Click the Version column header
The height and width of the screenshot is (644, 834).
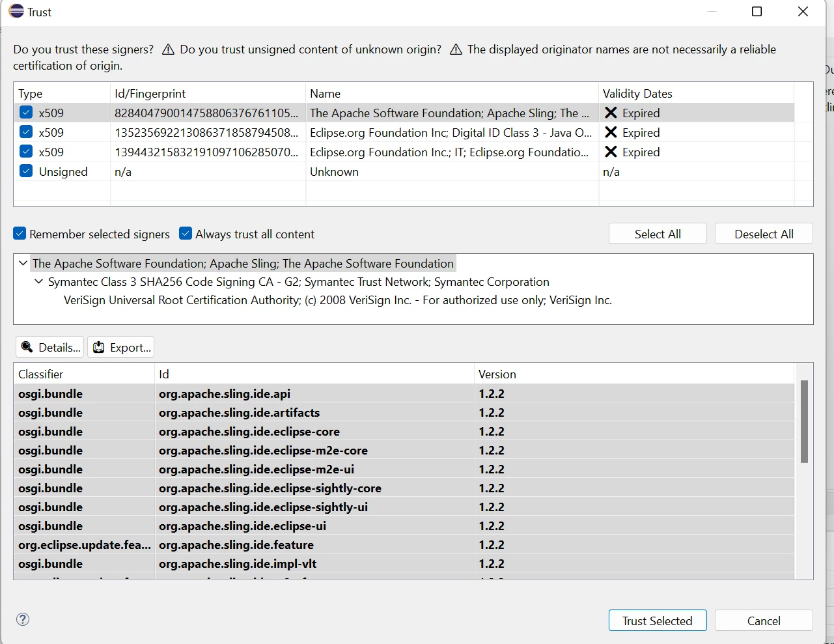point(634,374)
